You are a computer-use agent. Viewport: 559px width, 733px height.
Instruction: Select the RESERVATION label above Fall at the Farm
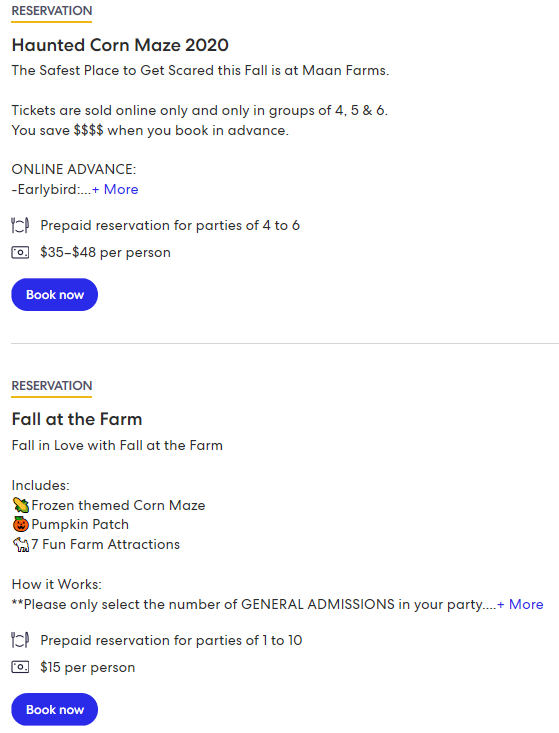pyautogui.click(x=52, y=386)
